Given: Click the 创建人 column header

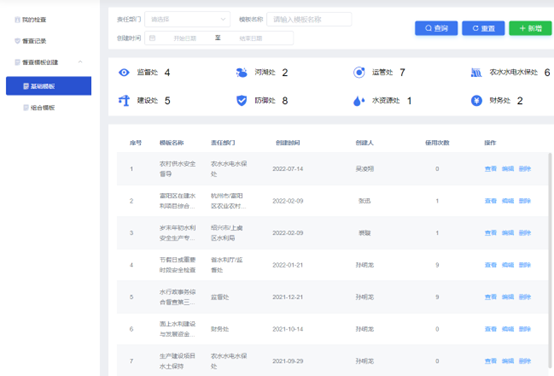Looking at the screenshot, I should click(x=365, y=143).
